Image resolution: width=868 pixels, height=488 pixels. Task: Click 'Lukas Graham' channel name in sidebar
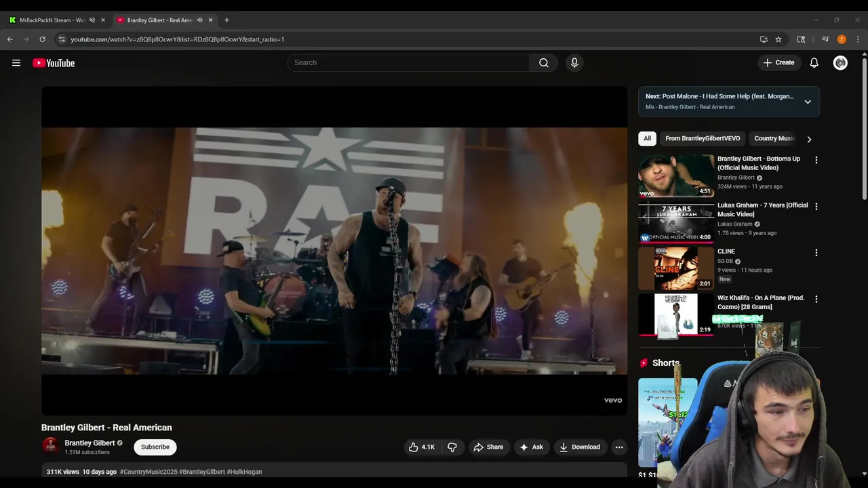[735, 224]
